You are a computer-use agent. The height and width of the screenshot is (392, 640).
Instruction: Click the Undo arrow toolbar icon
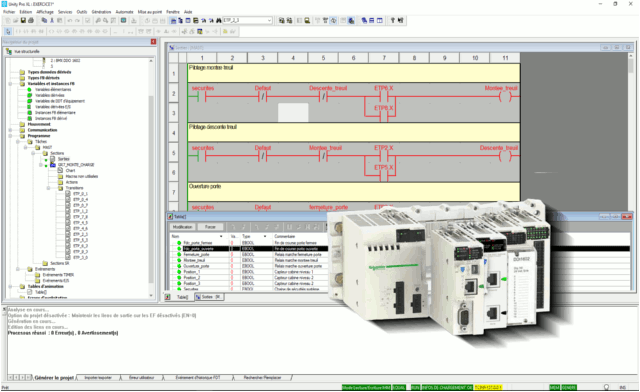[x=70, y=20]
